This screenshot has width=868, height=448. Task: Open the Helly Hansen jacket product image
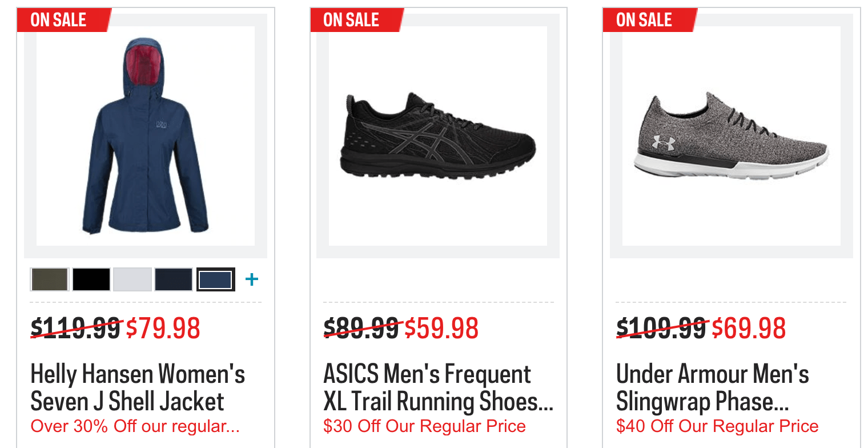(x=145, y=137)
